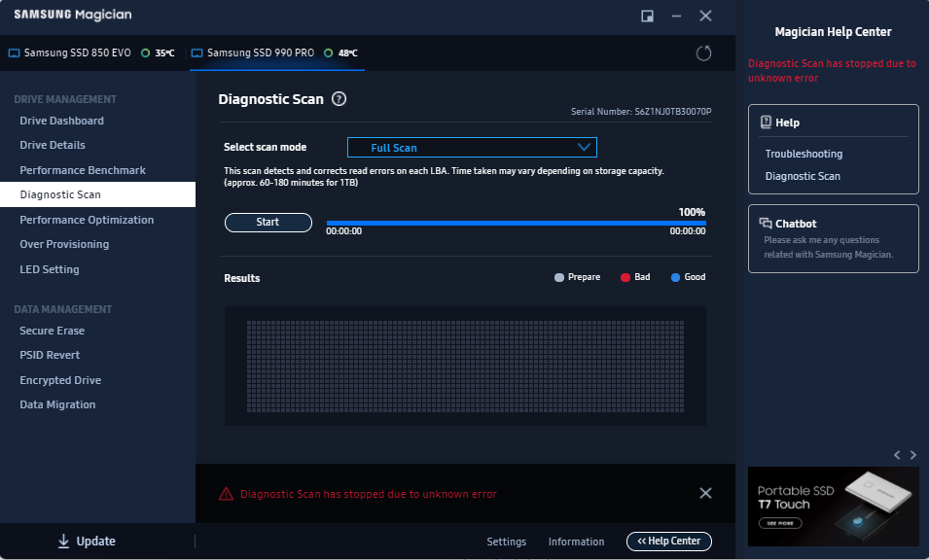The image size is (929, 560).
Task: Click the red Bad legend dot
Action: [625, 277]
